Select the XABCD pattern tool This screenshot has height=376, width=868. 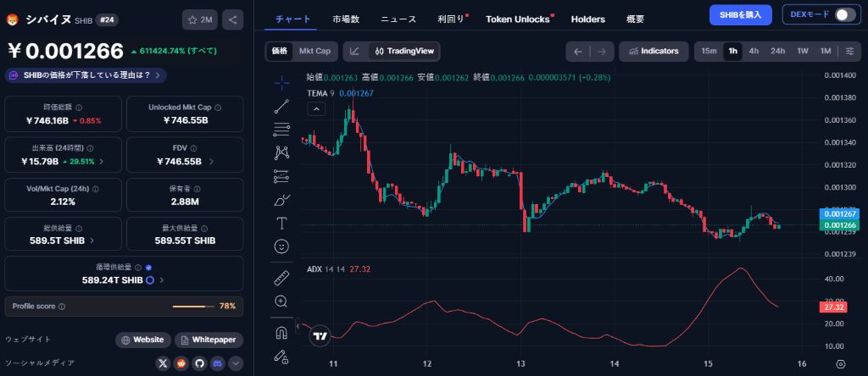pos(281,153)
